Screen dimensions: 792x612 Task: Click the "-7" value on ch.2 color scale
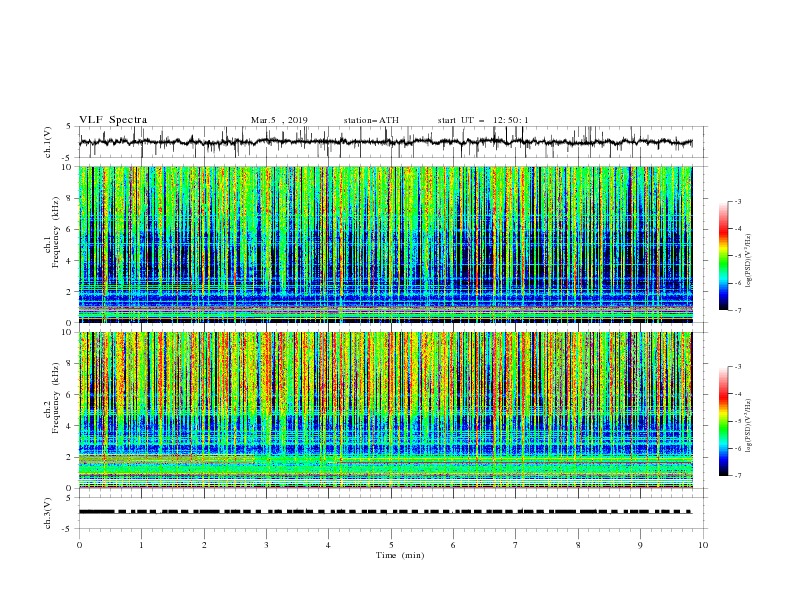pyautogui.click(x=738, y=476)
